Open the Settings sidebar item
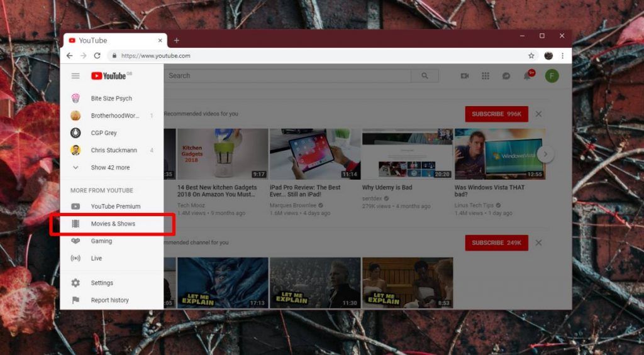This screenshot has width=644, height=355. [x=101, y=283]
